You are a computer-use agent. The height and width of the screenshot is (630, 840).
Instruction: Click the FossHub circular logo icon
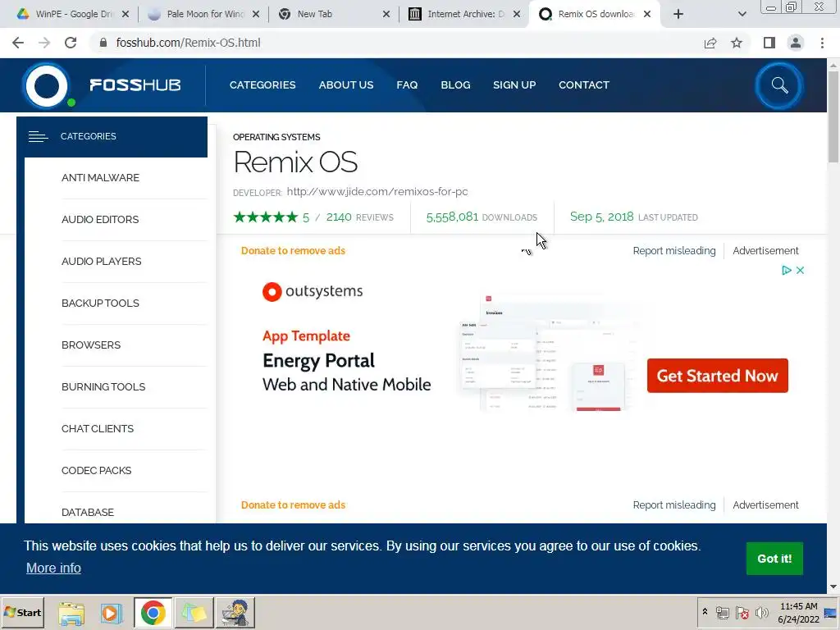(x=47, y=85)
